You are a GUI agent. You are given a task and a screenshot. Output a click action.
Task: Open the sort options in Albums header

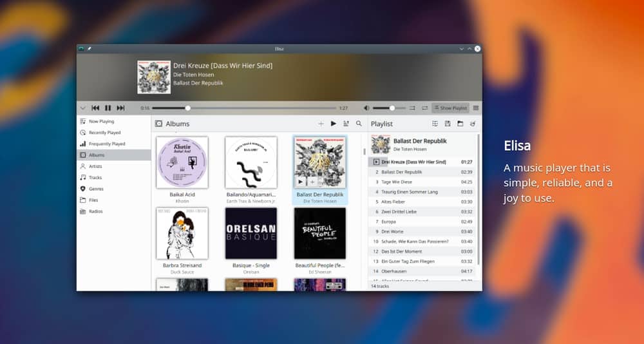[x=346, y=124]
